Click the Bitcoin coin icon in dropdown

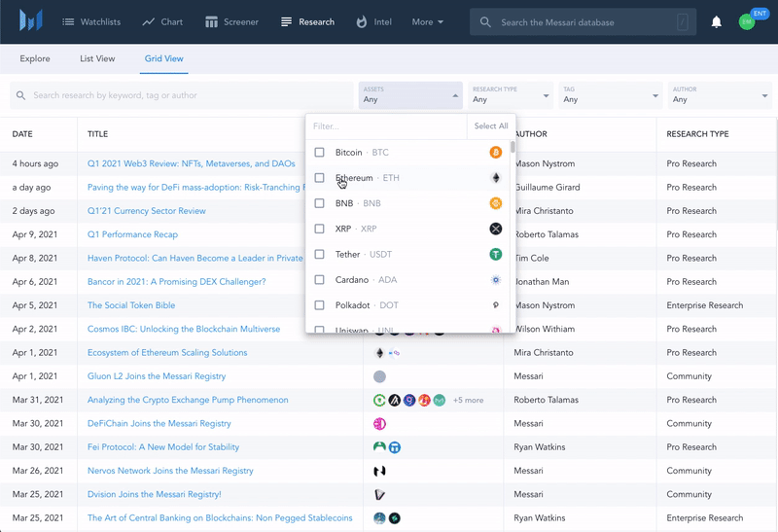496,153
